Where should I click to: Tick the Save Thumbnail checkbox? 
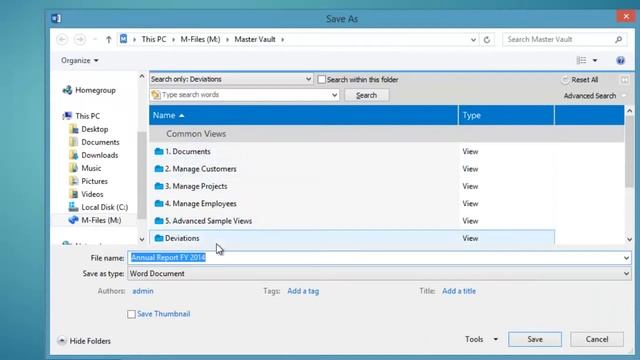coord(131,314)
